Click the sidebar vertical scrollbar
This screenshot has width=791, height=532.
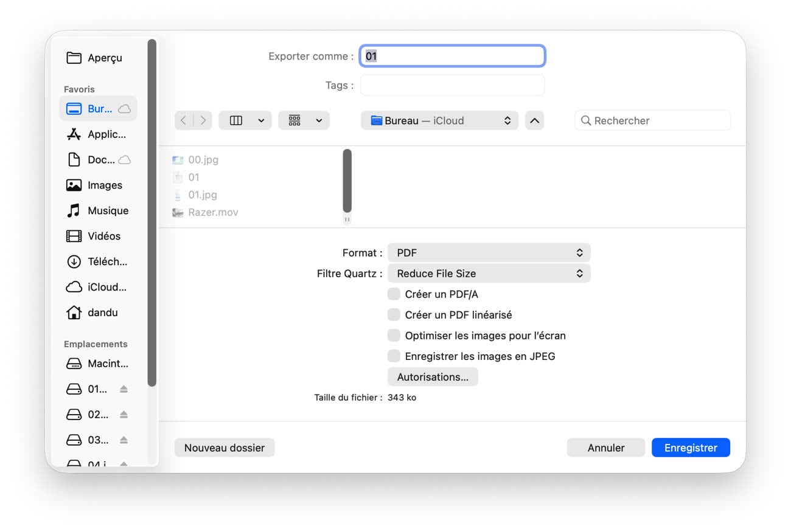(152, 213)
